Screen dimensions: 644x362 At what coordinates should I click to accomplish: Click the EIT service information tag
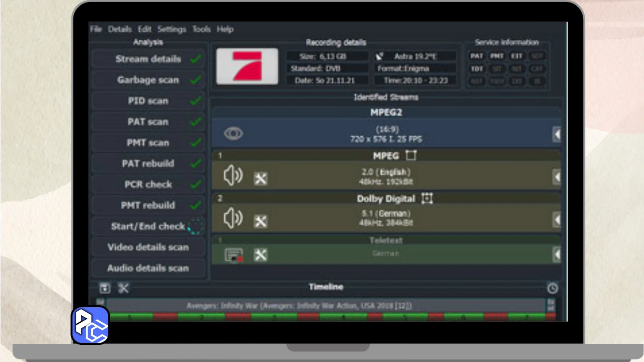click(517, 56)
